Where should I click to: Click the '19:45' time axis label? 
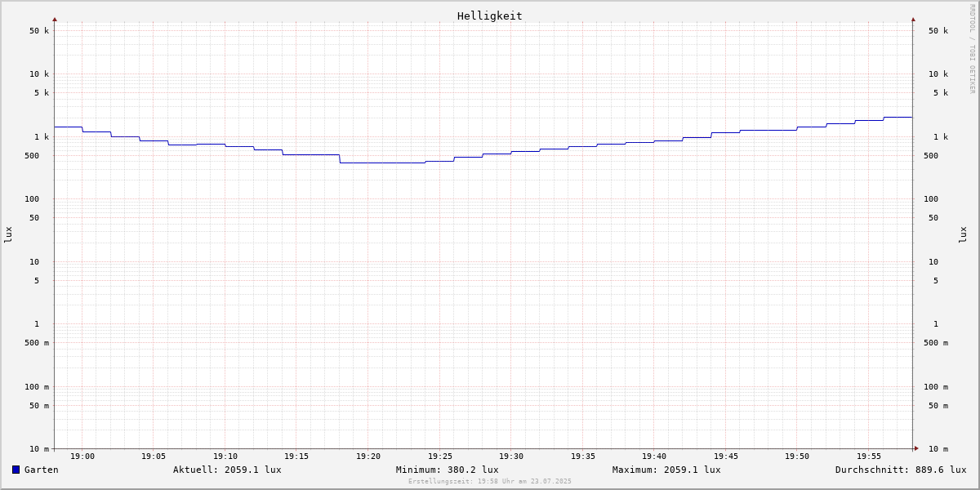pos(726,457)
